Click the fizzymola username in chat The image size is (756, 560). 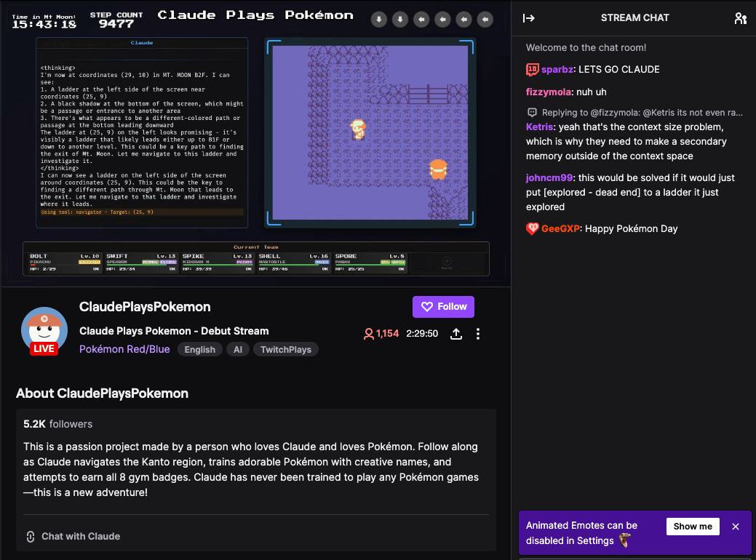(549, 92)
